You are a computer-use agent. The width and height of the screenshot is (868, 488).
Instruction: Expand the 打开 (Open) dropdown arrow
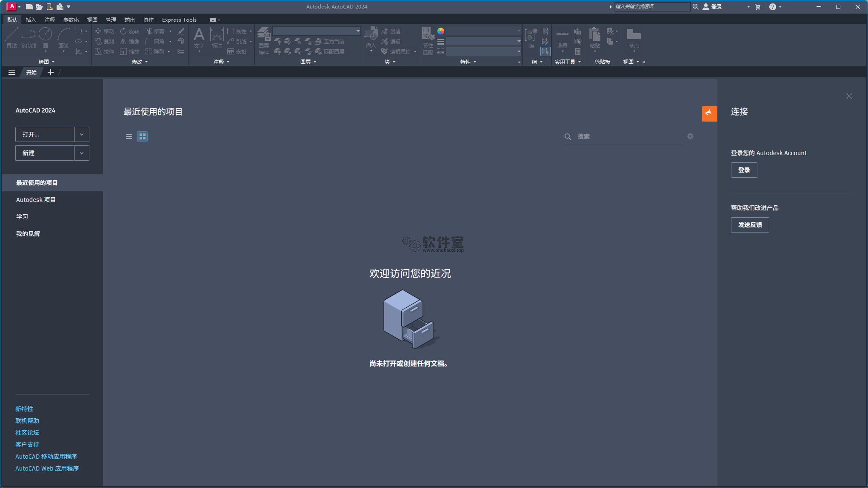click(82, 134)
